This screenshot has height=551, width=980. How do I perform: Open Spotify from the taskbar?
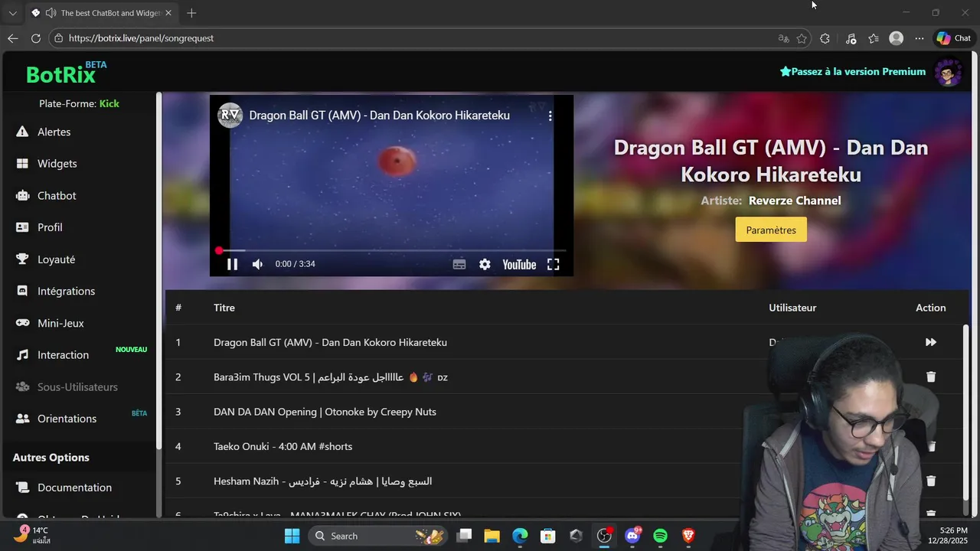[660, 536]
